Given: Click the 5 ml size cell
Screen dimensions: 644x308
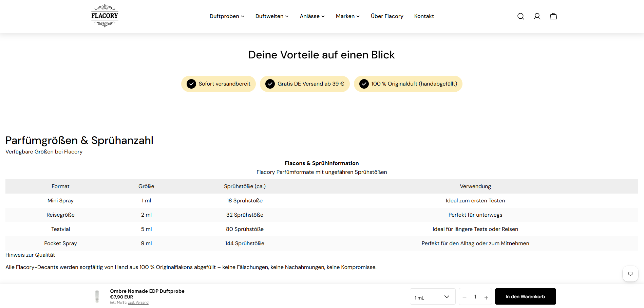Looking at the screenshot, I should point(146,229).
